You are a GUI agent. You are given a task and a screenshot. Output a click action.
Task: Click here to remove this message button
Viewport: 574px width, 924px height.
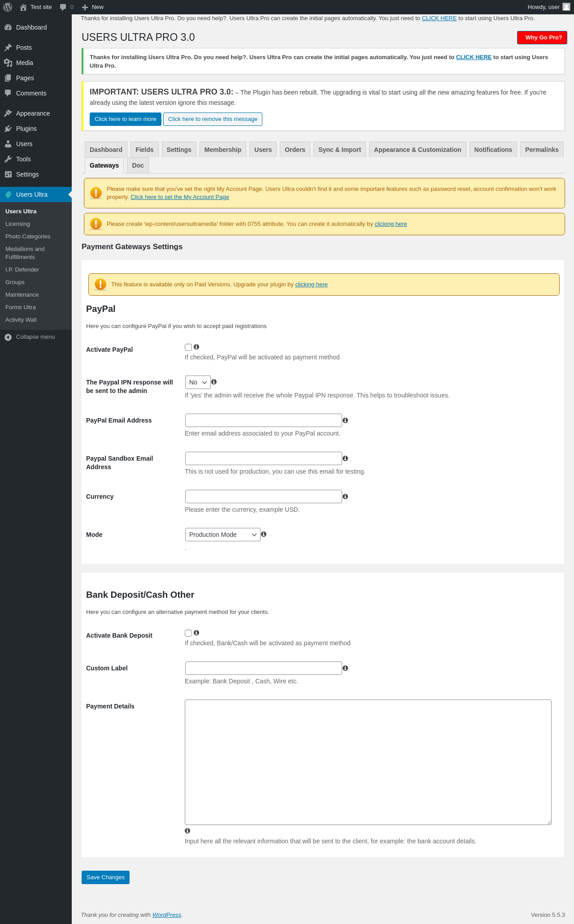pos(213,119)
